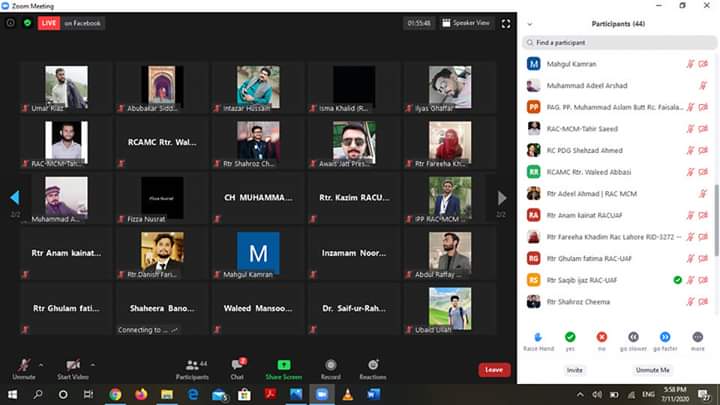Open the Chat icon
The height and width of the screenshot is (405, 720).
tap(237, 365)
